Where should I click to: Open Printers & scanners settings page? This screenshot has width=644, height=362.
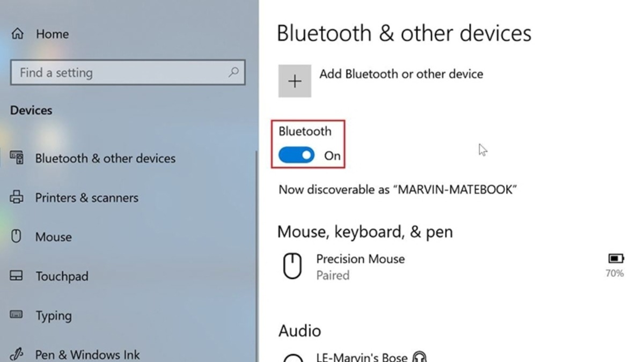86,197
